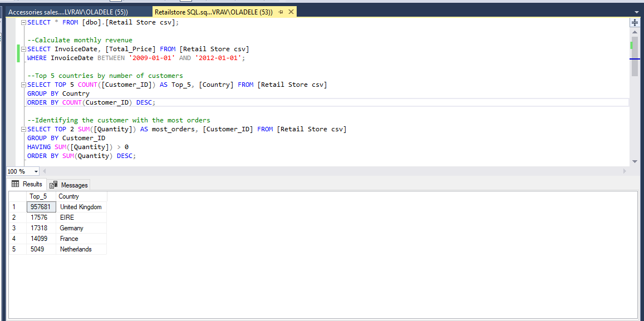
Task: Click the Country column header
Action: (x=81, y=196)
